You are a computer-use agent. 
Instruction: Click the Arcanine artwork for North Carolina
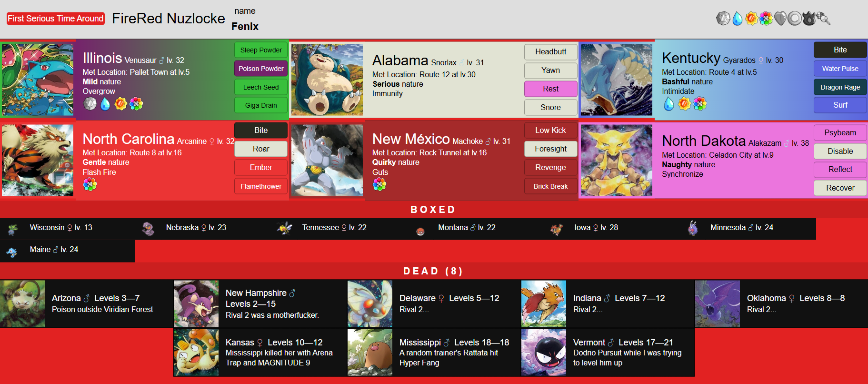pos(38,160)
